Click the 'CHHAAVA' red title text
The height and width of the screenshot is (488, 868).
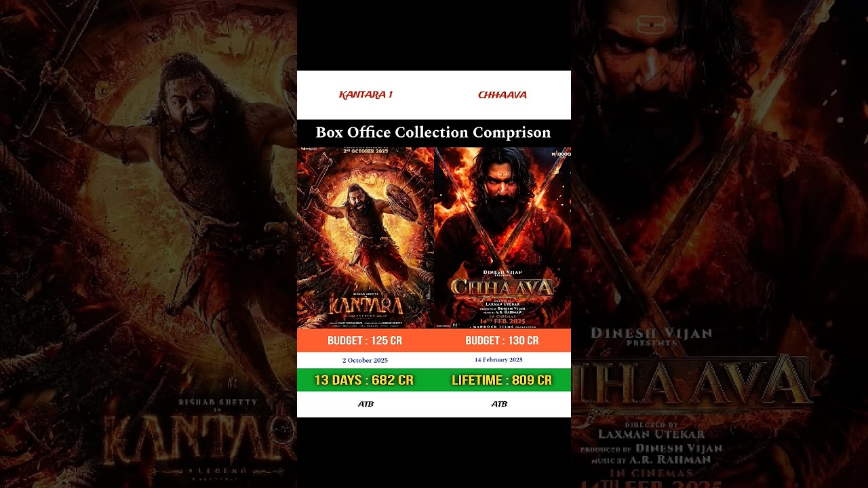pos(502,95)
